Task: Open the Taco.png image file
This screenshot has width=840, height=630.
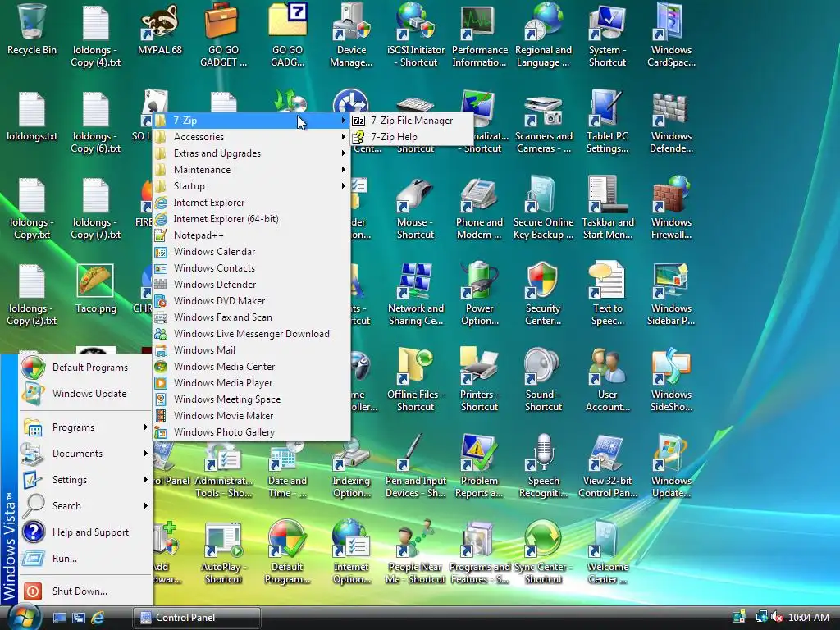Action: (x=95, y=289)
